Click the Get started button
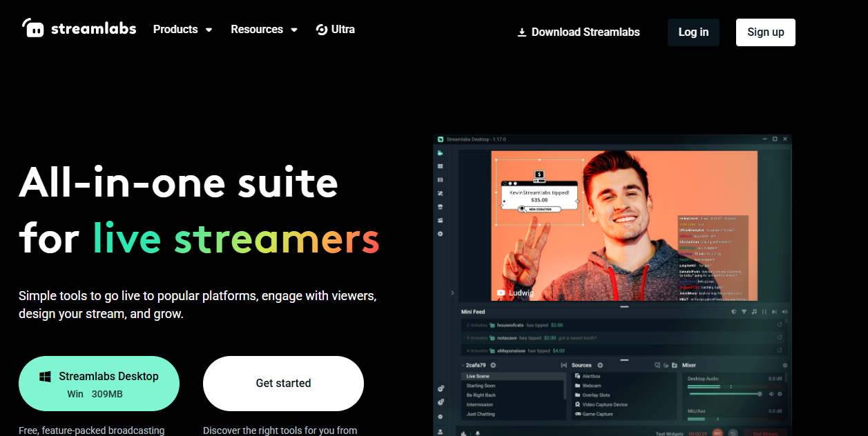 (283, 384)
